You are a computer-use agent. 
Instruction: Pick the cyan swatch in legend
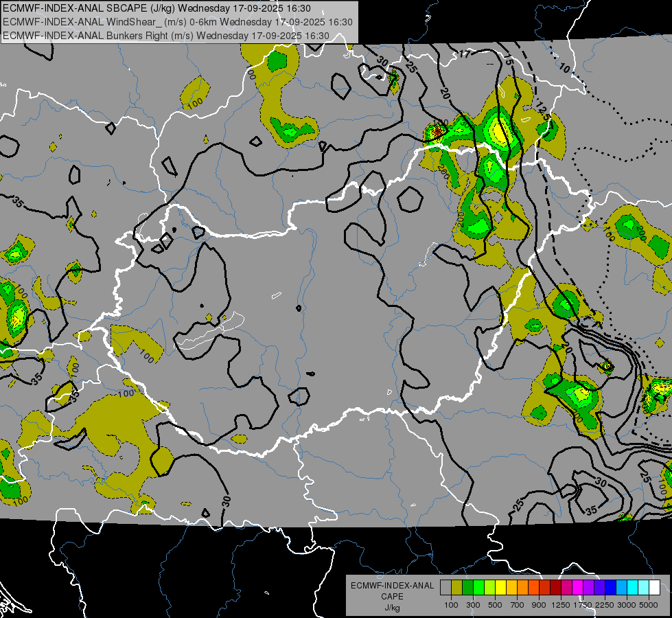[632, 588]
